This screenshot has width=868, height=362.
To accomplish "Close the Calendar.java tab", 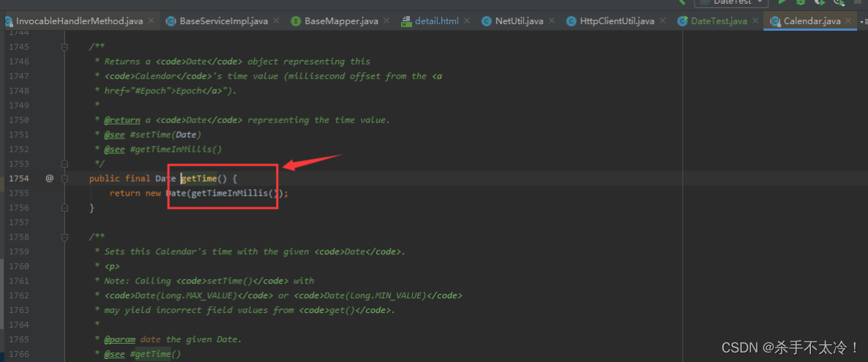I will point(849,21).
